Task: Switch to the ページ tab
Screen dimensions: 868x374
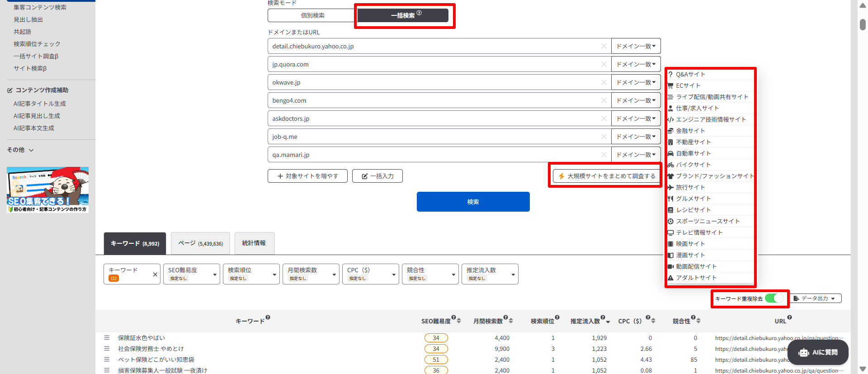Action: (200, 243)
